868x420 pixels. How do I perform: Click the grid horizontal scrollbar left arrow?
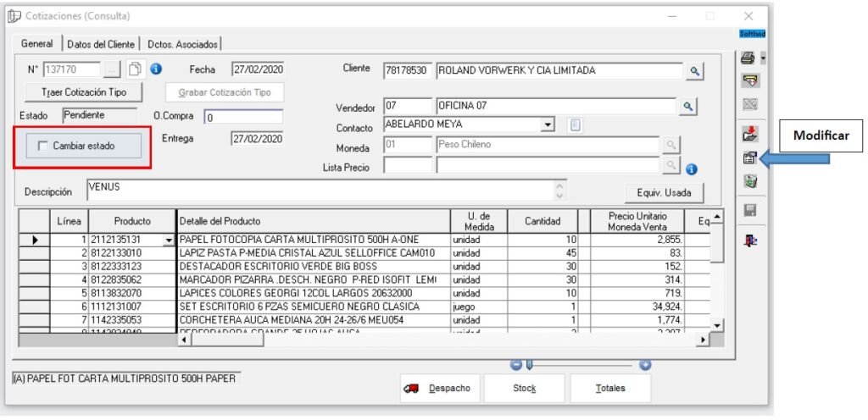[184, 340]
